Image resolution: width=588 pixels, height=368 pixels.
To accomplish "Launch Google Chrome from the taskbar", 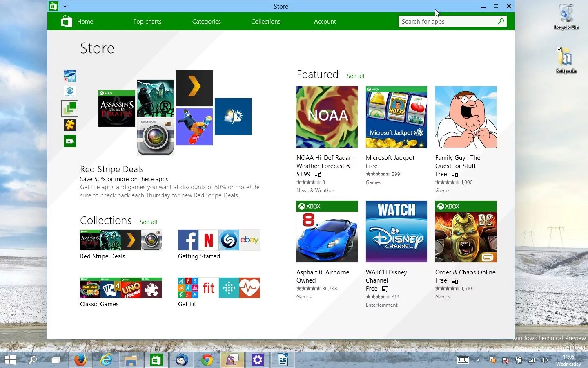I will coord(207,360).
